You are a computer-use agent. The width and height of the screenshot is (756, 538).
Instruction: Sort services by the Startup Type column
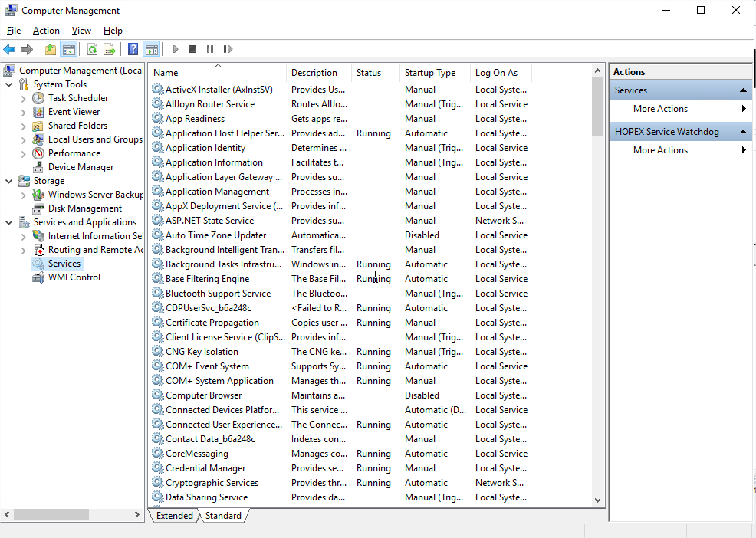pos(430,73)
